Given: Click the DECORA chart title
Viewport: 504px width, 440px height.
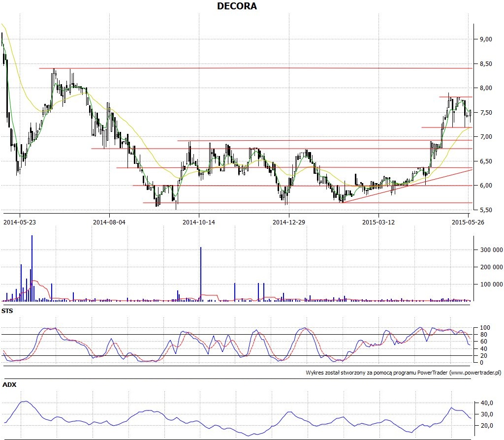Looking at the screenshot, I should point(237,6).
